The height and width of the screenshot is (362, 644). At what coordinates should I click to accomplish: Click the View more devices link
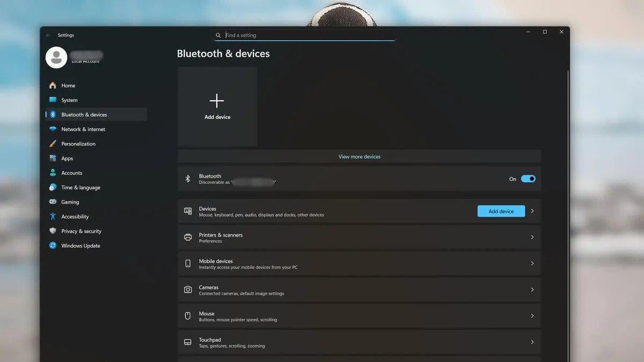tap(359, 157)
